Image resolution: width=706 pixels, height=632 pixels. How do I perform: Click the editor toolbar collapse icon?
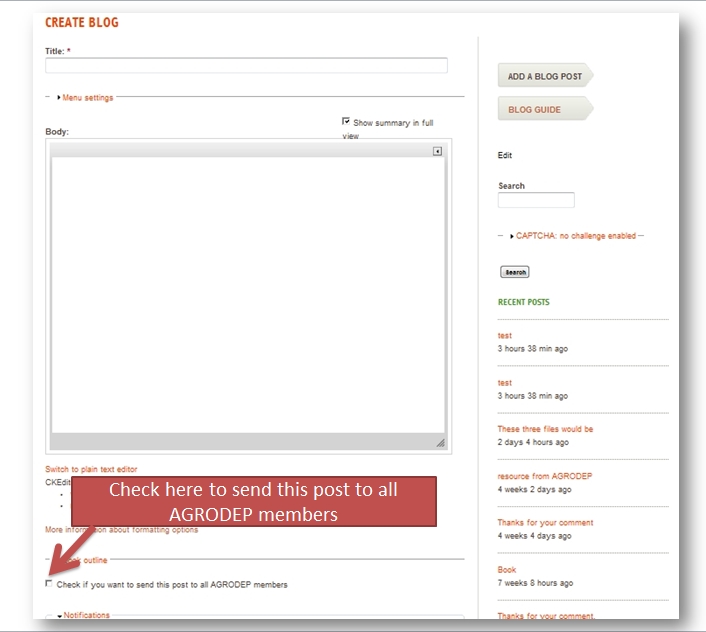click(437, 151)
